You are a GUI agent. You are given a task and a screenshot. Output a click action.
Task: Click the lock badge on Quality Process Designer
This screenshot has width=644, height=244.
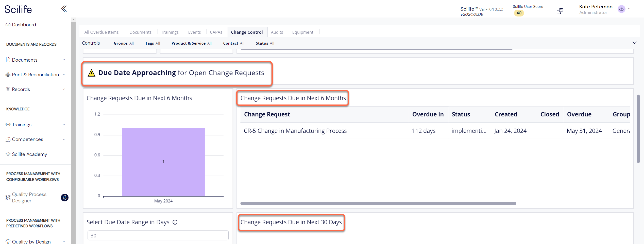pyautogui.click(x=65, y=198)
